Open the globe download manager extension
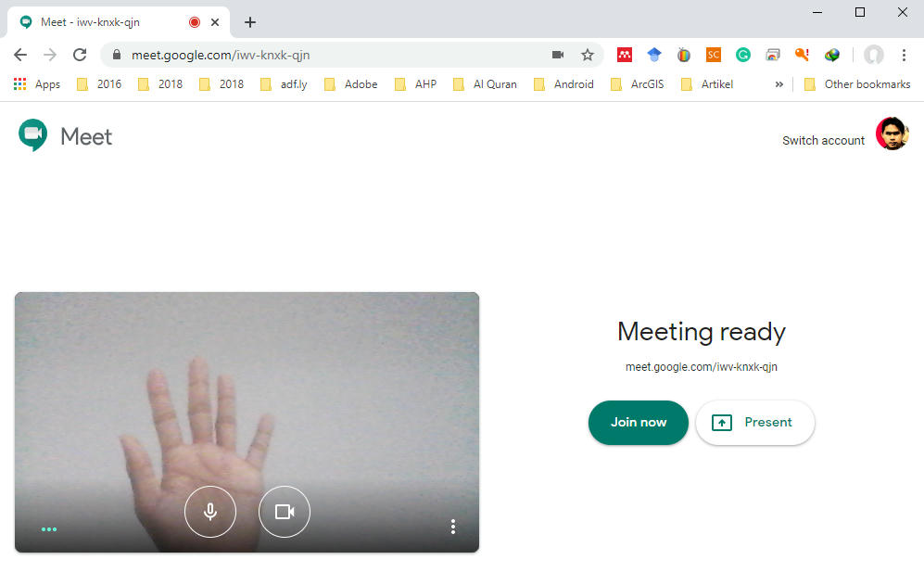The width and height of the screenshot is (924, 585). pos(832,55)
